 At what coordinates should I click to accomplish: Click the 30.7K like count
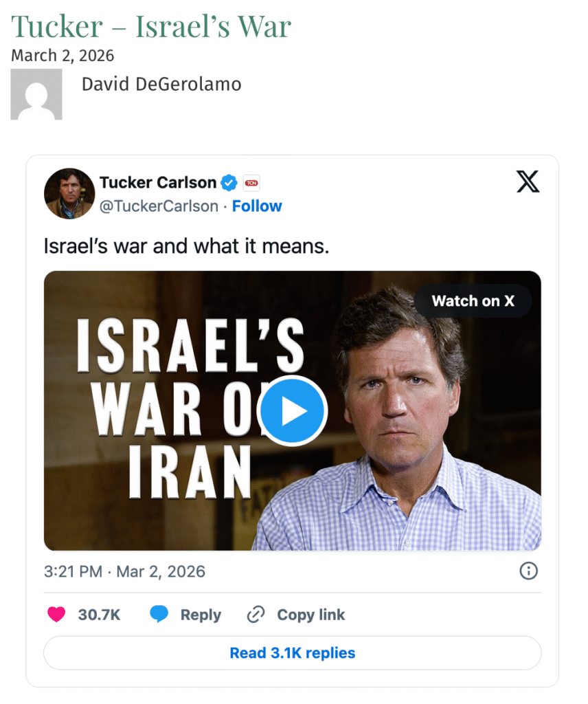pyautogui.click(x=99, y=615)
